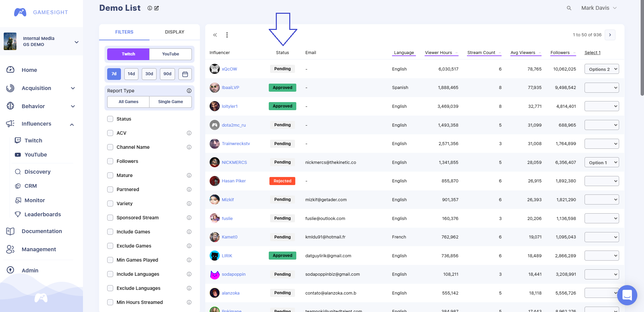Switch to the DISPLAY tab
Viewport: 644px width, 312px height.
tap(175, 32)
